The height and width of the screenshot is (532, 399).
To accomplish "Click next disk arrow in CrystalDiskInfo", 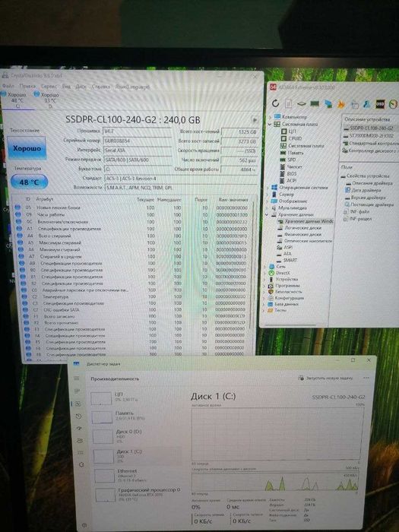I will 254,120.
